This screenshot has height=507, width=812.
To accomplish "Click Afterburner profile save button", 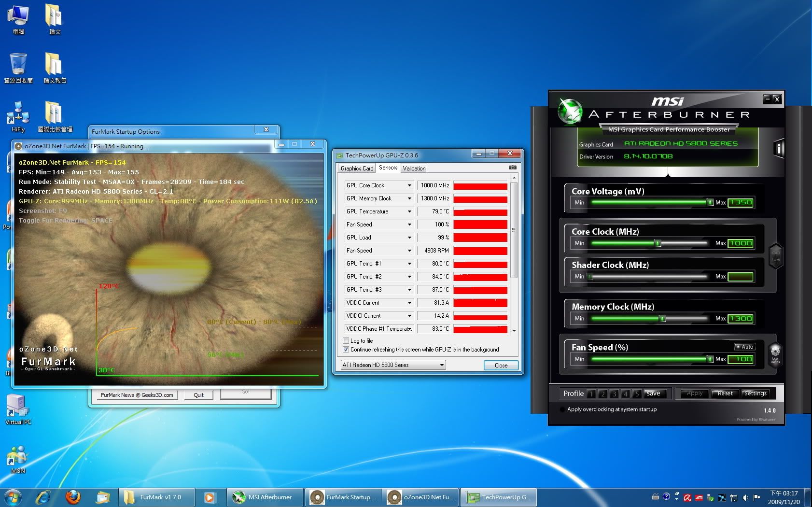I will point(655,394).
